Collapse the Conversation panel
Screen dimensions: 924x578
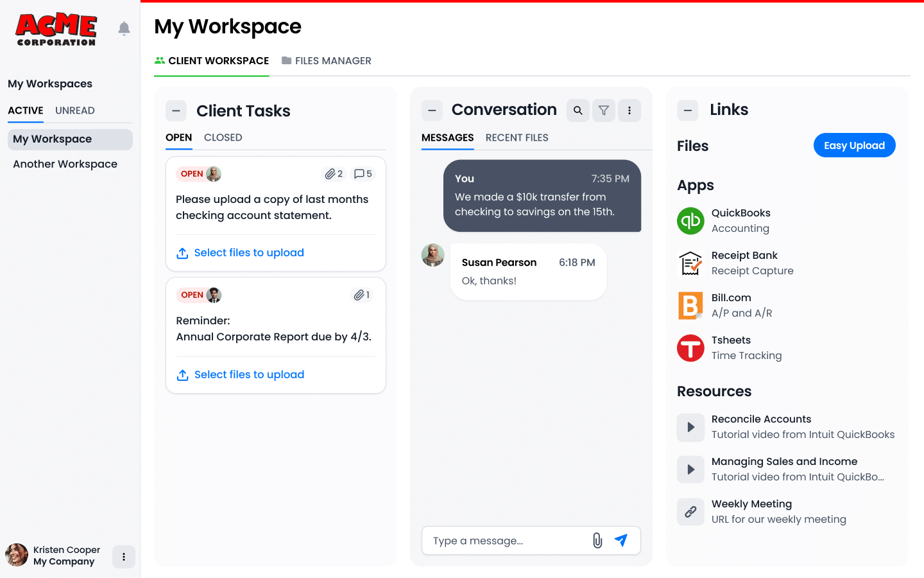click(432, 110)
